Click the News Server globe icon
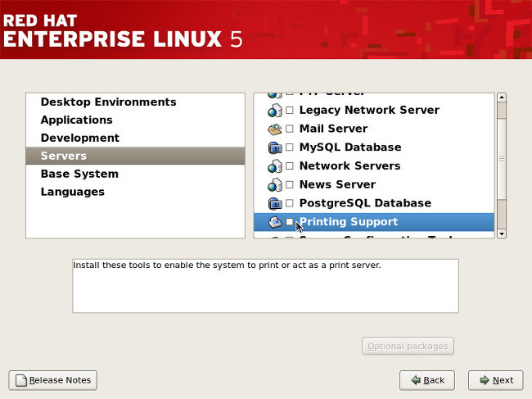 pos(275,184)
